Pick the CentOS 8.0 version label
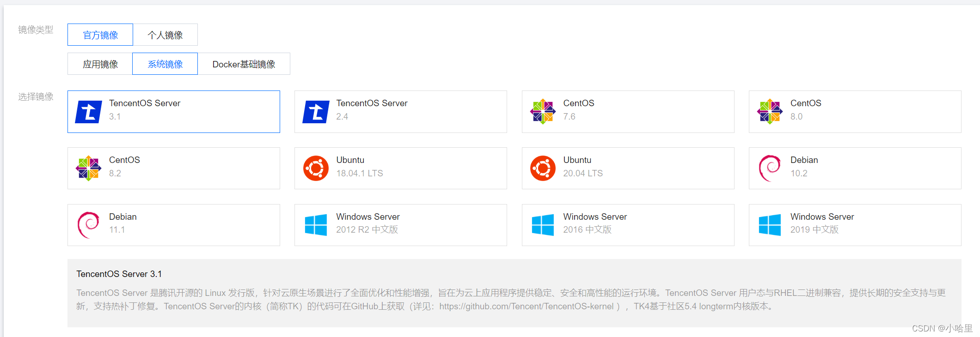Screen dimensions: 980x337 pyautogui.click(x=796, y=117)
